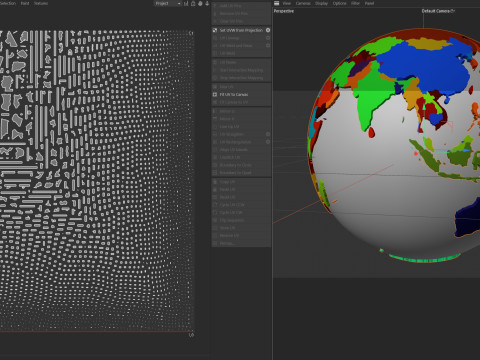The height and width of the screenshot is (360, 480).
Task: Choose the Mirror U command
Action: pos(242,111)
